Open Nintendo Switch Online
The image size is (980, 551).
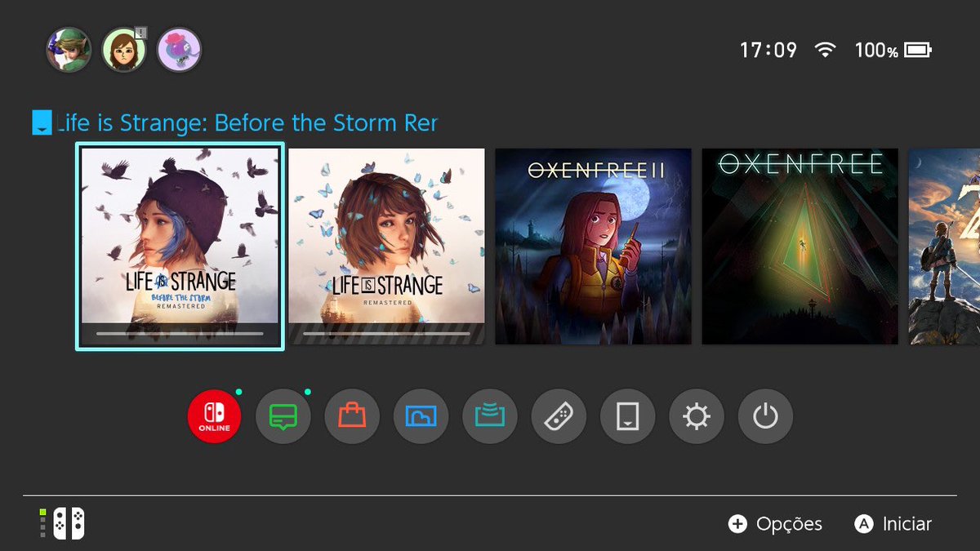click(x=214, y=417)
